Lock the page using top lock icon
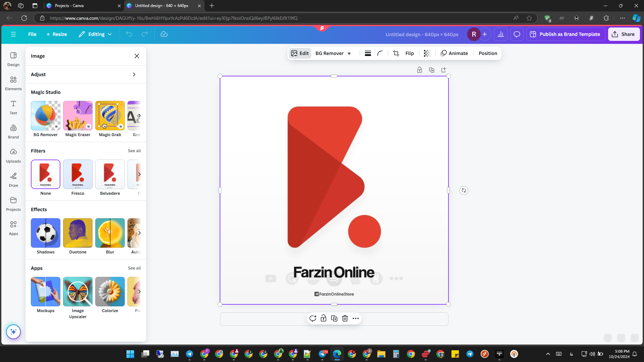 tap(420, 70)
